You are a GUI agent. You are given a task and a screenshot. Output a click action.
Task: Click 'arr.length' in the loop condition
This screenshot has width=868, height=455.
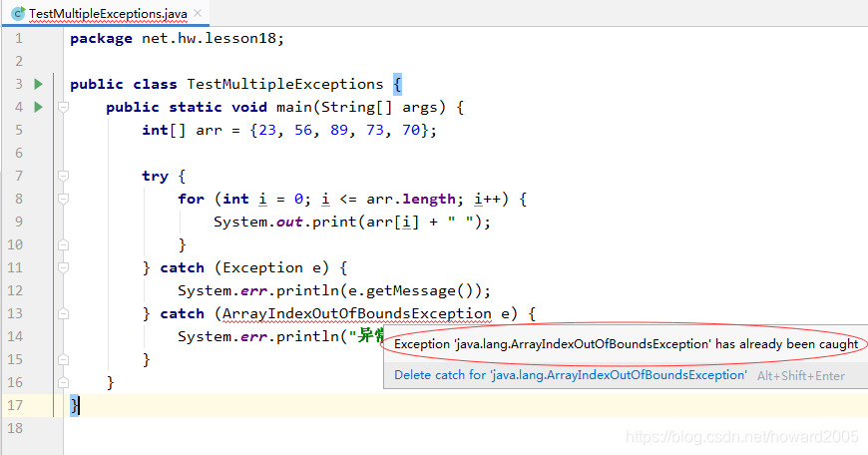[x=411, y=199]
